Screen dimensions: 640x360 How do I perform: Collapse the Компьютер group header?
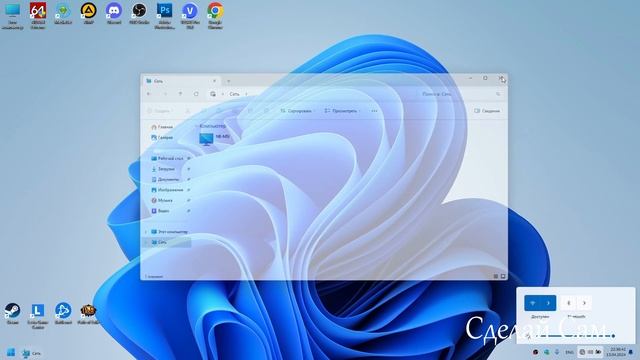pyautogui.click(x=211, y=126)
